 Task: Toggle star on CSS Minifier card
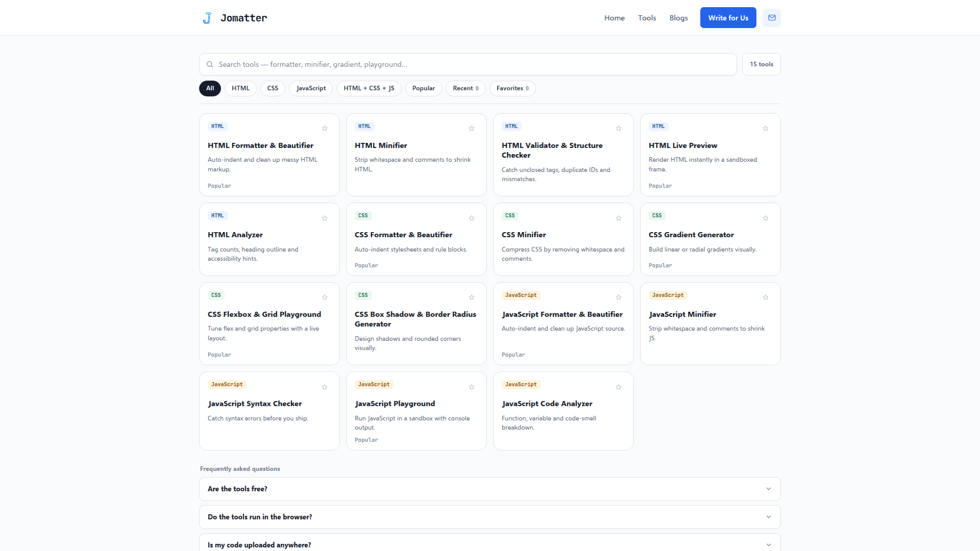[619, 218]
